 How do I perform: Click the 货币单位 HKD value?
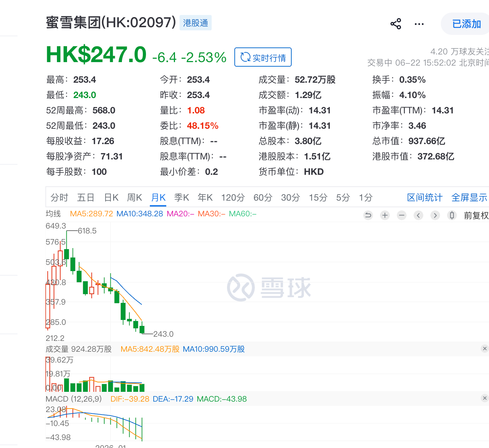pos(314,172)
